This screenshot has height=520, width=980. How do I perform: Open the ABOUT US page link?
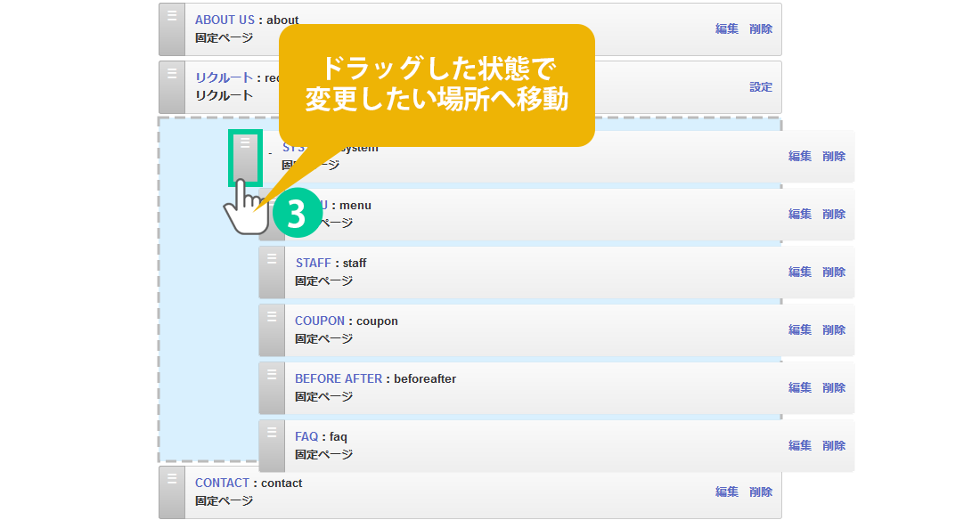point(225,20)
